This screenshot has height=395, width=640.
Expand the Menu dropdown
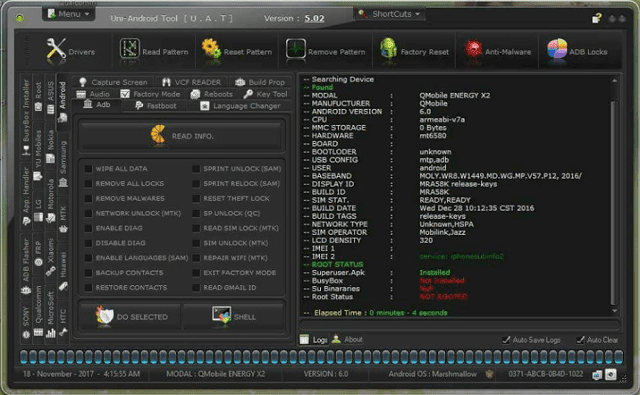pyautogui.click(x=69, y=14)
